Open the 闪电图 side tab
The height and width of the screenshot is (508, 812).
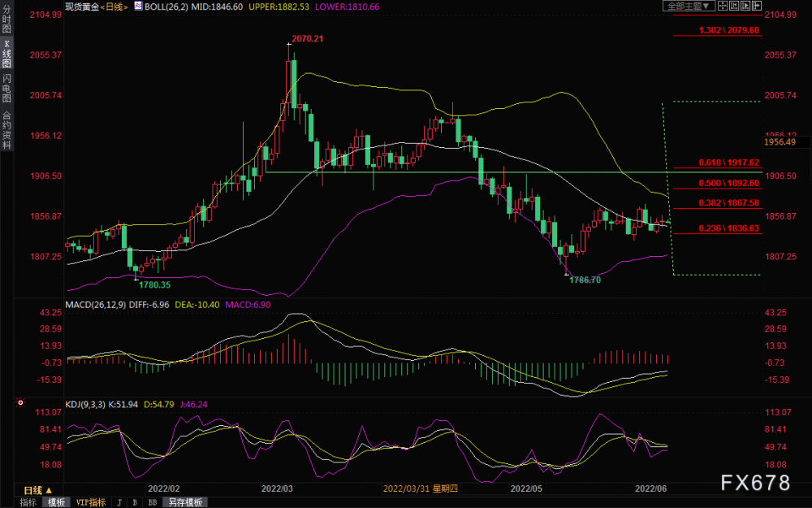[6, 88]
